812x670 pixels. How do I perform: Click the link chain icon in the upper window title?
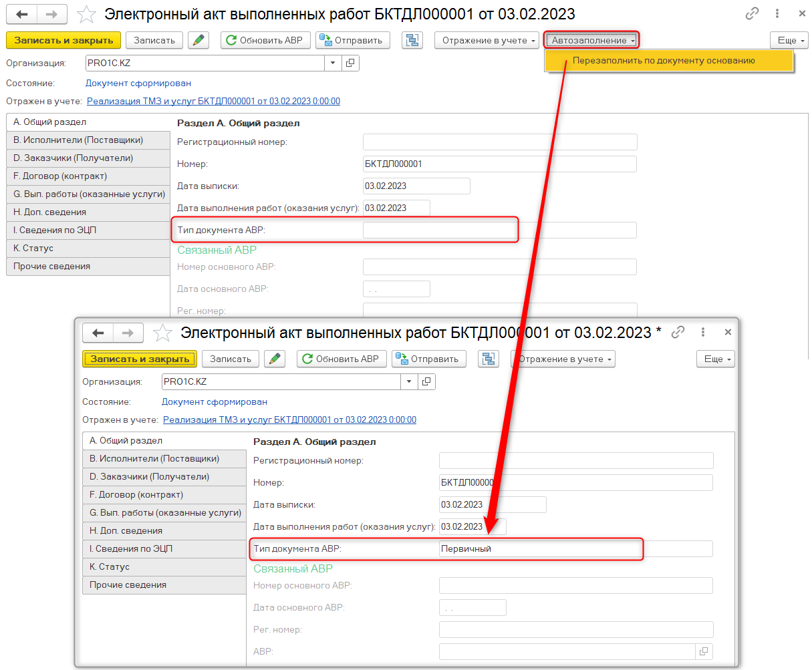[753, 13]
